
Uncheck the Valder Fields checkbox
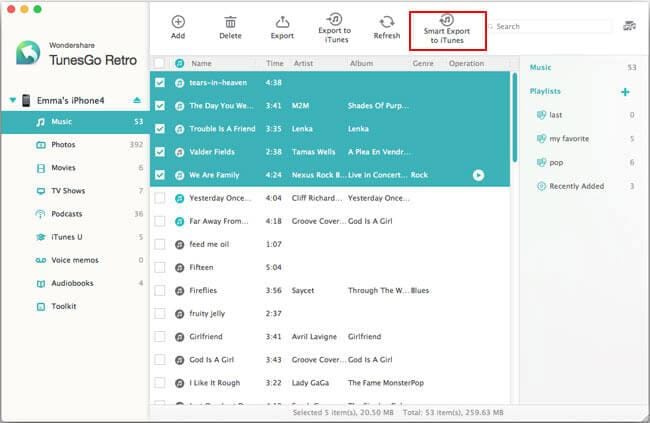pos(160,152)
